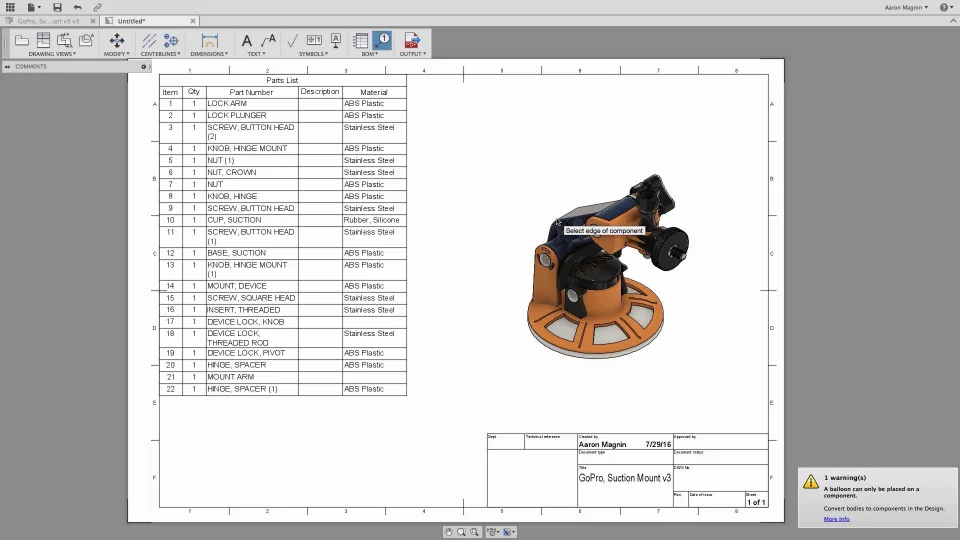Click the Description column header
960x540 pixels.
pyautogui.click(x=320, y=92)
